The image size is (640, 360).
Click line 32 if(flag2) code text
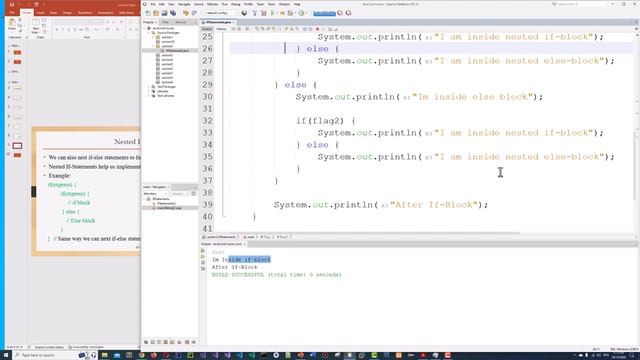point(326,121)
